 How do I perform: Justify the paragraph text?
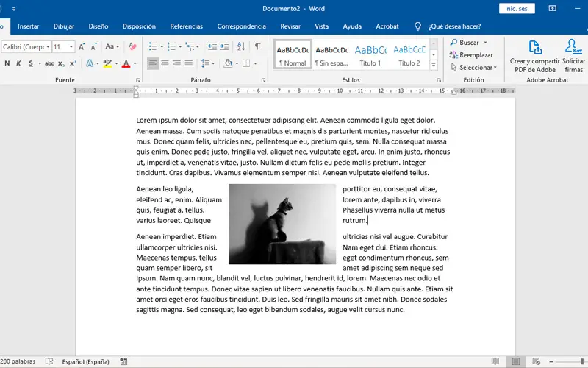[188, 63]
